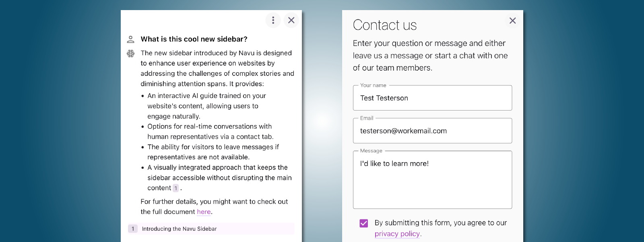Close the Contact us panel
Viewport: 644px width, 242px height.
point(512,21)
